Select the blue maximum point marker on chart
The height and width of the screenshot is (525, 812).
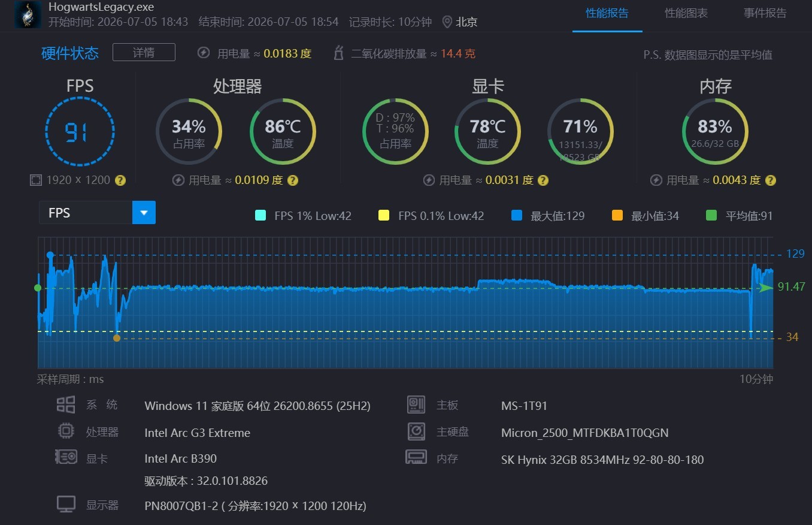pyautogui.click(x=50, y=255)
